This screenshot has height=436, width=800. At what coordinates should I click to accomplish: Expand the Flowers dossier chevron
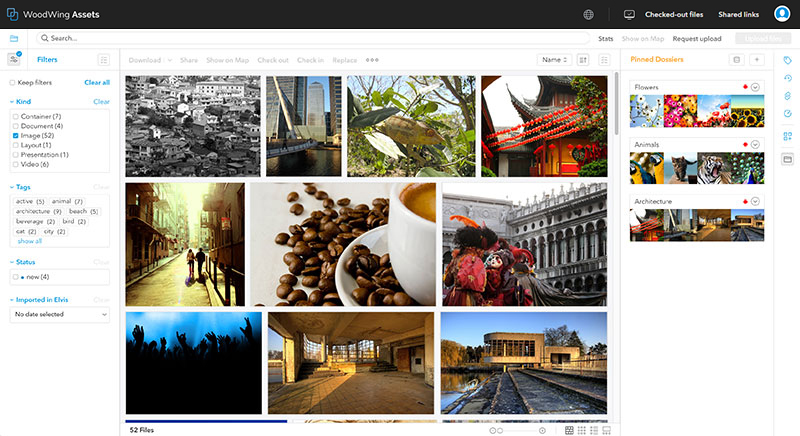[756, 88]
